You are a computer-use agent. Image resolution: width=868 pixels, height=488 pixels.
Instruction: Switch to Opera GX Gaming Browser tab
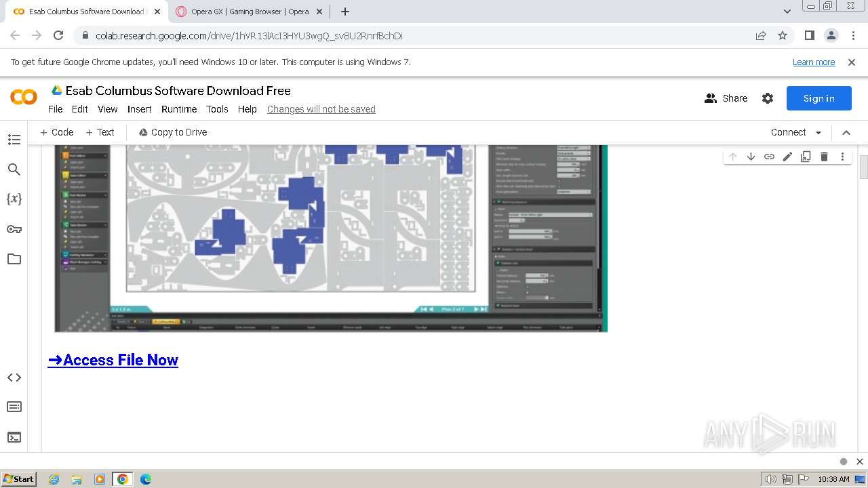pos(250,12)
